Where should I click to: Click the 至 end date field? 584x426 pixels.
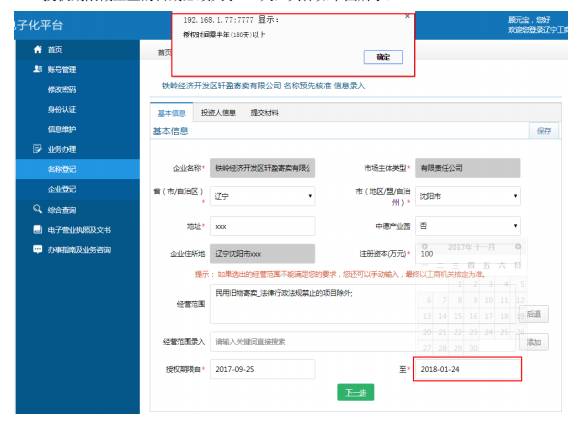[x=467, y=369]
